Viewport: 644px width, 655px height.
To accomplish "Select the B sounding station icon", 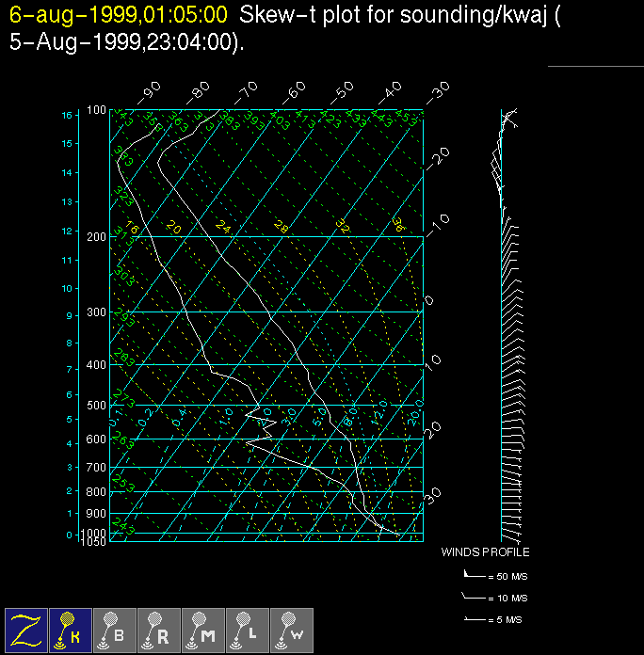I will point(115,630).
